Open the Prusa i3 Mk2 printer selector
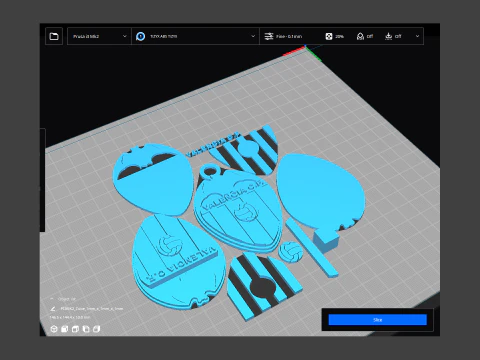The width and height of the screenshot is (480, 360). [x=99, y=36]
